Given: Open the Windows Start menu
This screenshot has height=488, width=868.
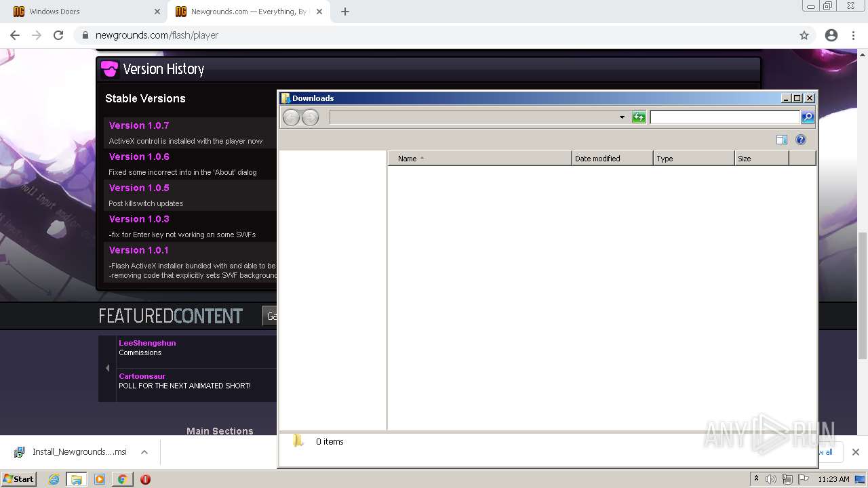Looking at the screenshot, I should (18, 479).
